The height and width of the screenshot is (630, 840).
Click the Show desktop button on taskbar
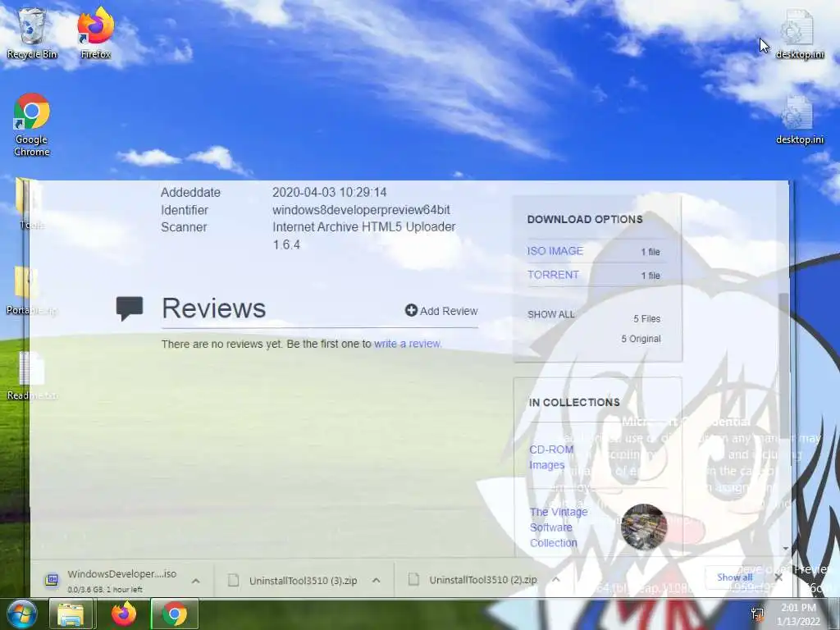coord(834,614)
